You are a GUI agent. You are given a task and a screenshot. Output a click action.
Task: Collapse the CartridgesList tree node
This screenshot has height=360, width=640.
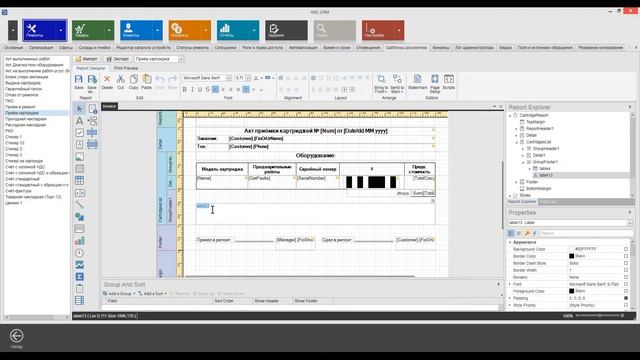tap(517, 142)
